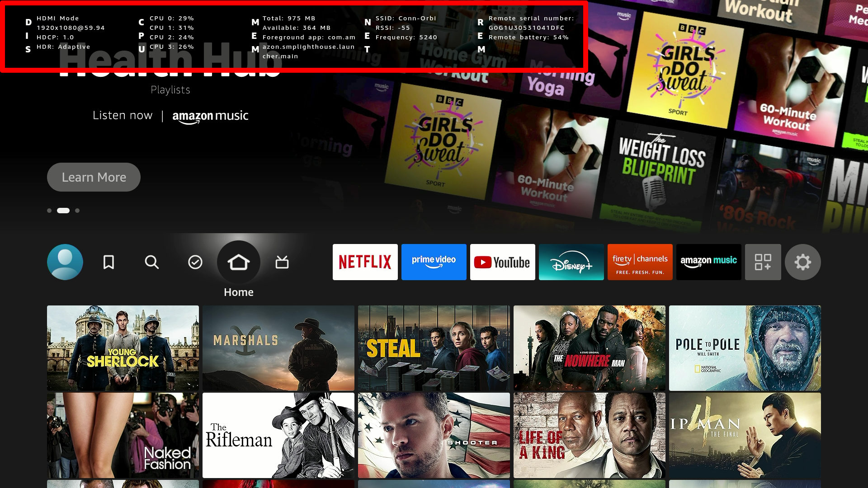Open the Pole to Pole thumbnail
The width and height of the screenshot is (868, 488).
[x=745, y=348]
